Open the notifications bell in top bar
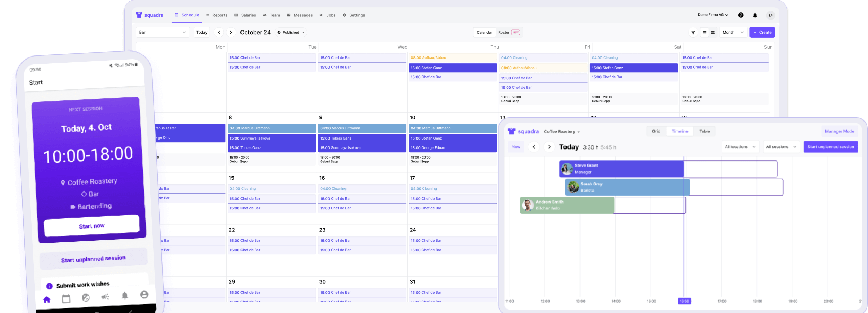Viewport: 868px width, 313px height. (x=755, y=15)
